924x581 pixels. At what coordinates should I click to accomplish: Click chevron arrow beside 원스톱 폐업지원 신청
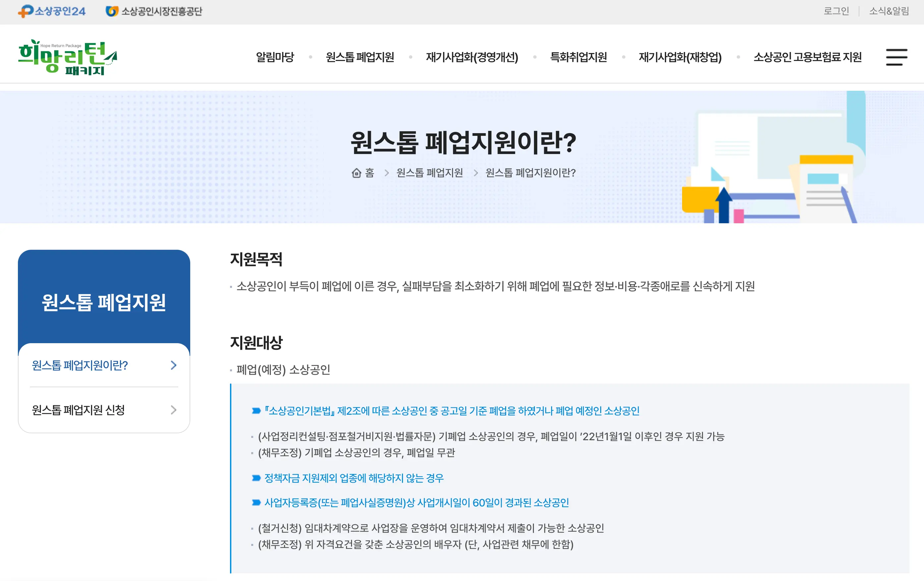[x=173, y=410]
